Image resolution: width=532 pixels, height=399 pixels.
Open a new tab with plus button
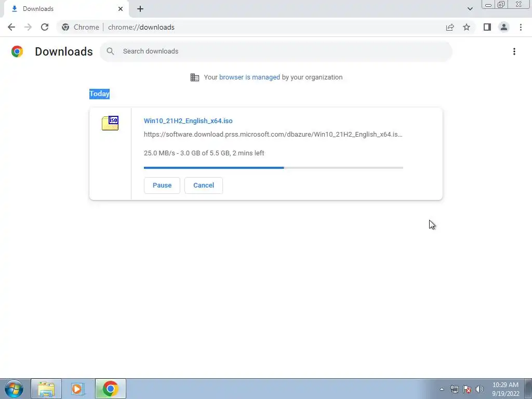coord(140,9)
